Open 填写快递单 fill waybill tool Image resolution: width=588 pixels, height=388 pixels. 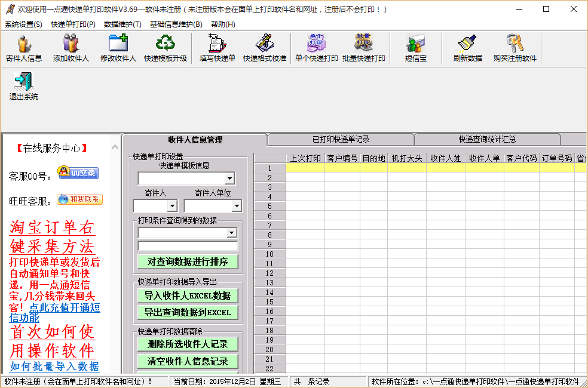coord(218,48)
